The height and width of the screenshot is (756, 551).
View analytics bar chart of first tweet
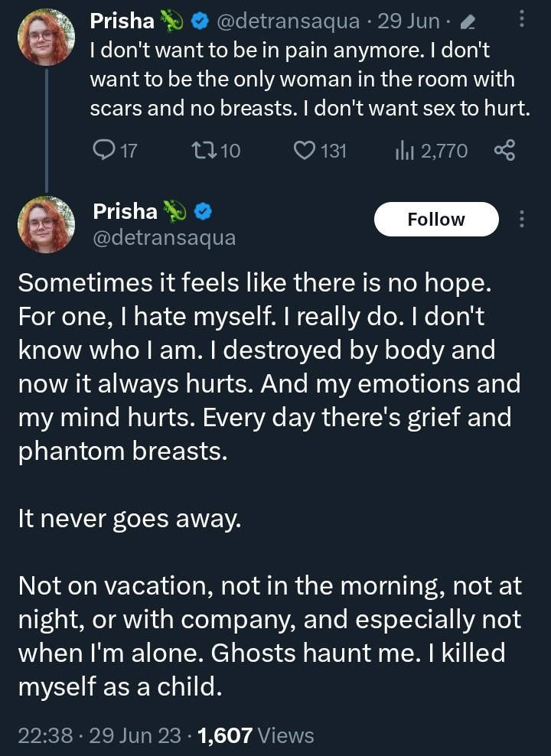pos(404,151)
